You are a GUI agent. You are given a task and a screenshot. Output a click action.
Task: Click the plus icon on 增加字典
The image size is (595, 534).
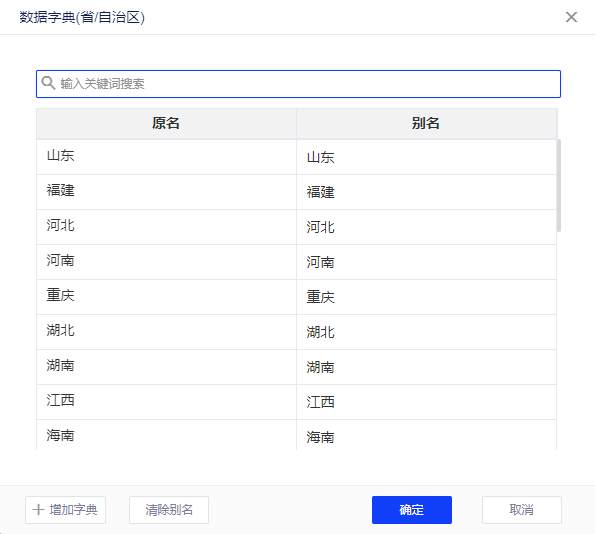[x=38, y=509]
